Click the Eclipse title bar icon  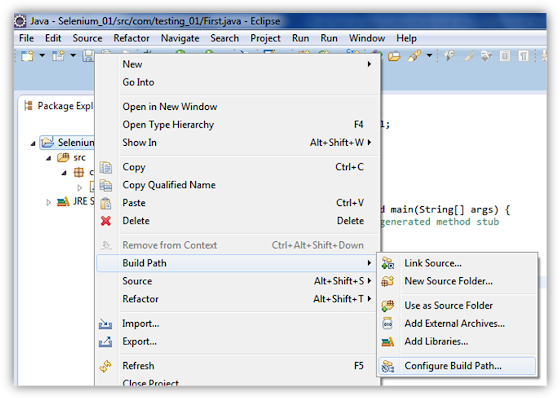(x=20, y=21)
